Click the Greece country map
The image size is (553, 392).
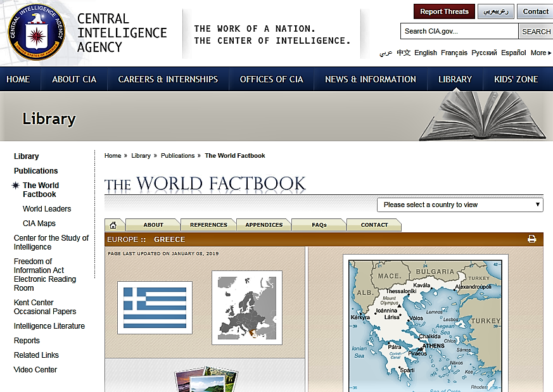tap(425, 323)
